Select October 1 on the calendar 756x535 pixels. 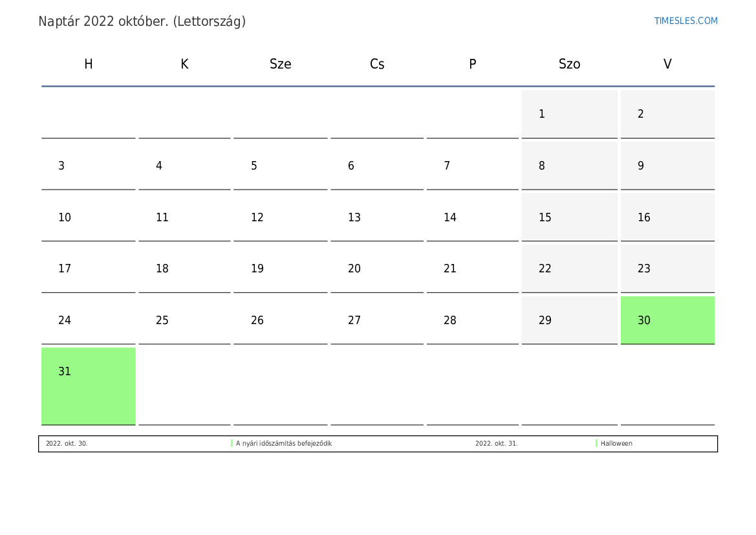point(569,114)
